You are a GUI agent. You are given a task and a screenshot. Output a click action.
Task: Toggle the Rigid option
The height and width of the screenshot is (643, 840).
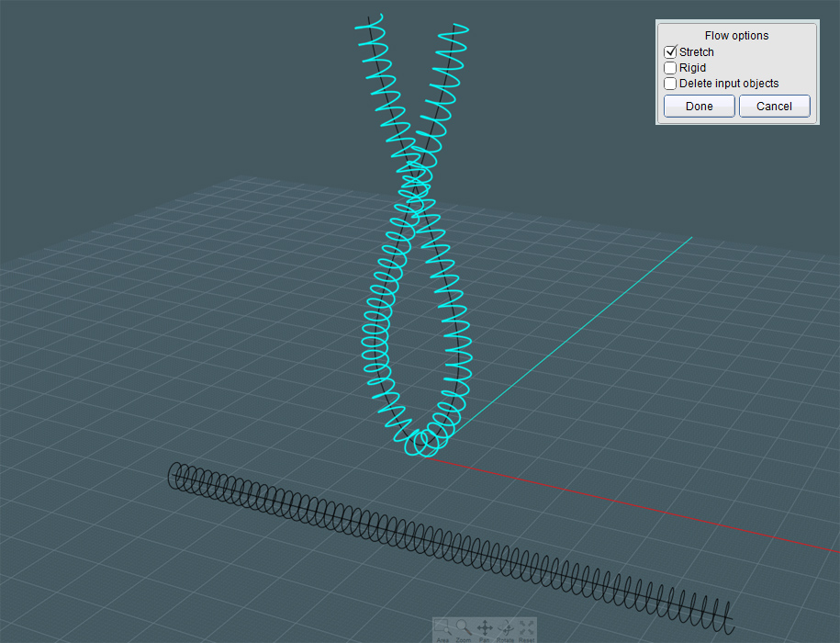[x=670, y=68]
